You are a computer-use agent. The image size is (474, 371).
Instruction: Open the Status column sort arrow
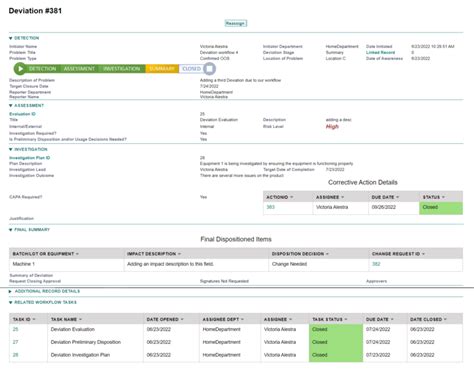click(x=443, y=197)
